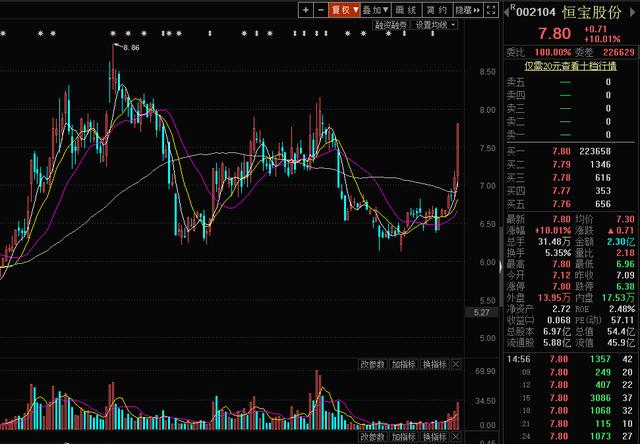The width and height of the screenshot is (640, 444).
Task: Click the 总手 31.48万 value
Action: pos(554,242)
